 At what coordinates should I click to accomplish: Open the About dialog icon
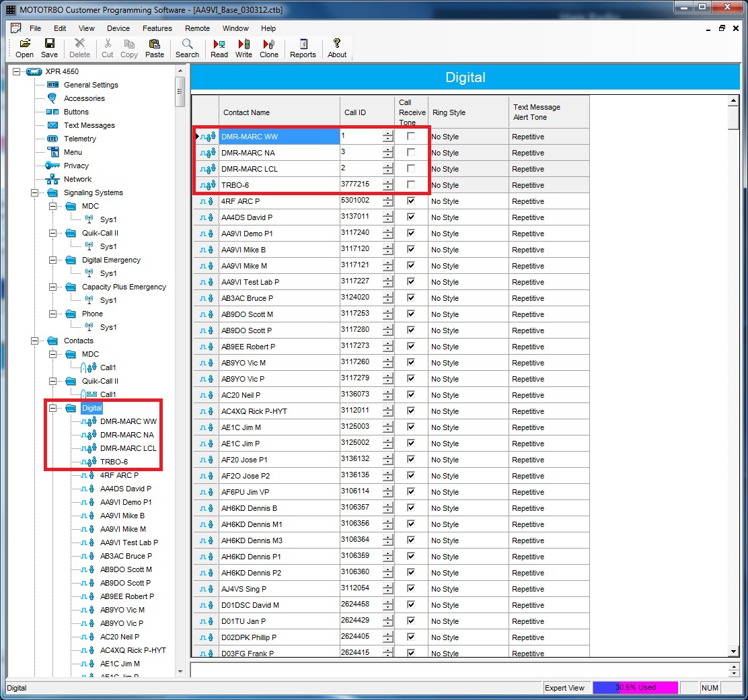pos(337,48)
